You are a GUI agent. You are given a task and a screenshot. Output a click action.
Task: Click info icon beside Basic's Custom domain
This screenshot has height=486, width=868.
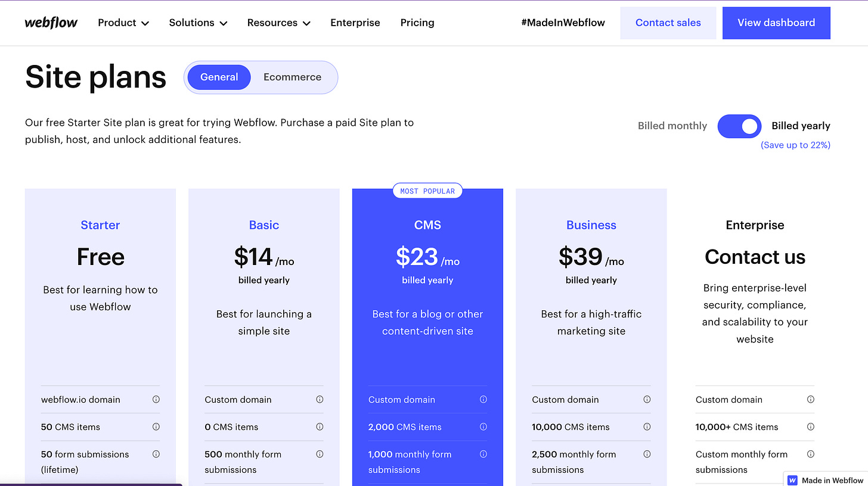[x=320, y=399]
